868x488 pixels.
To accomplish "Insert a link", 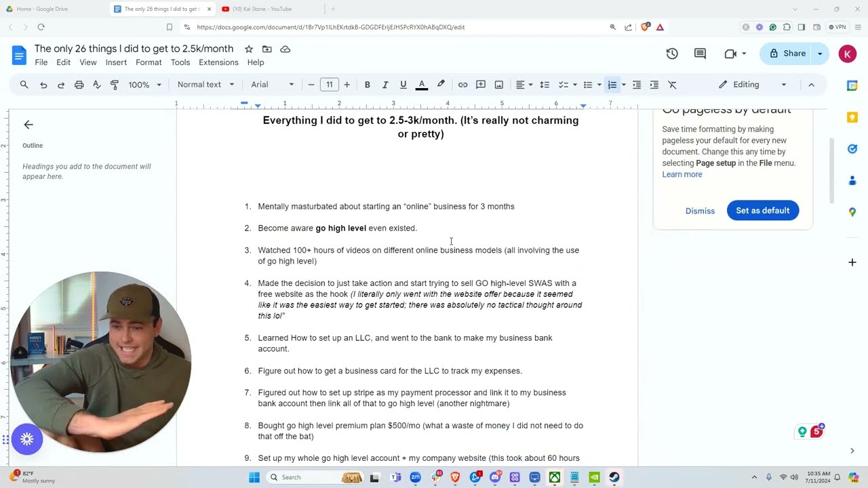I will (x=462, y=85).
